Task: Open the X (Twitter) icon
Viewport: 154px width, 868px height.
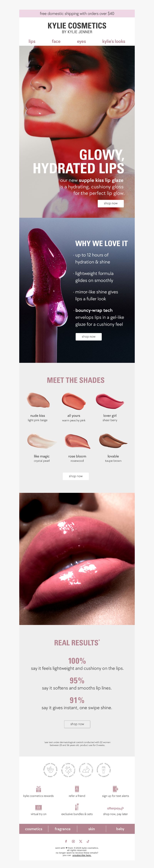Action: (81, 841)
